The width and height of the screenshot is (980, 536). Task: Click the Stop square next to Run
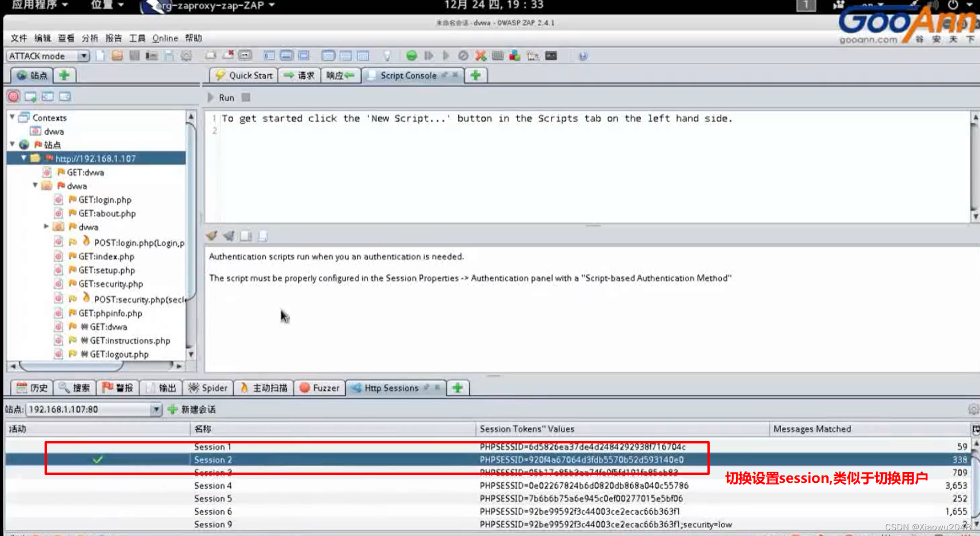246,97
